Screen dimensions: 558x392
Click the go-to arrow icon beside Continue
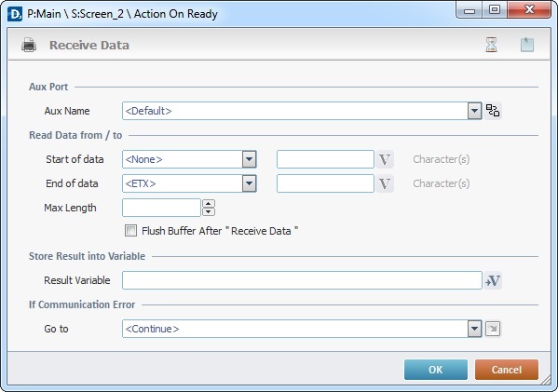(493, 329)
